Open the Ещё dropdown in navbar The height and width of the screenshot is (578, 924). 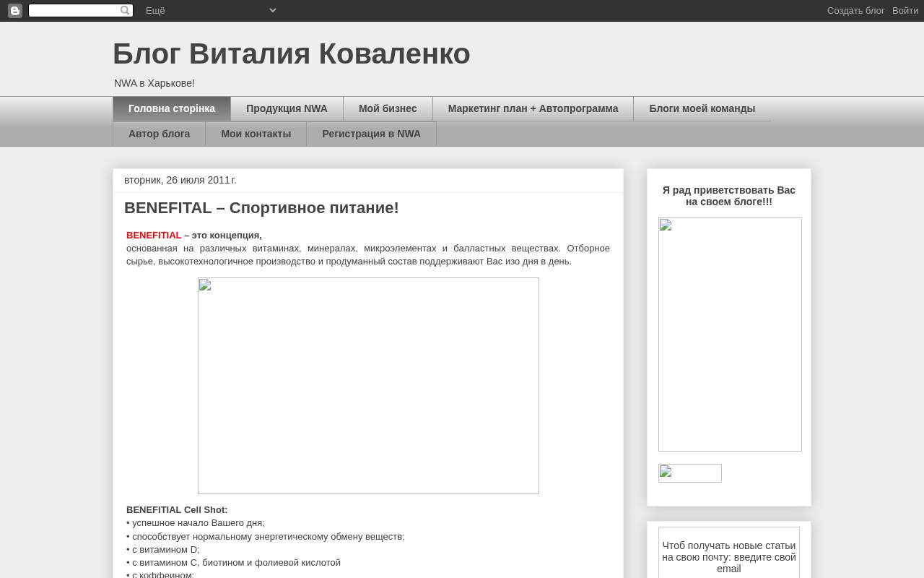point(211,10)
